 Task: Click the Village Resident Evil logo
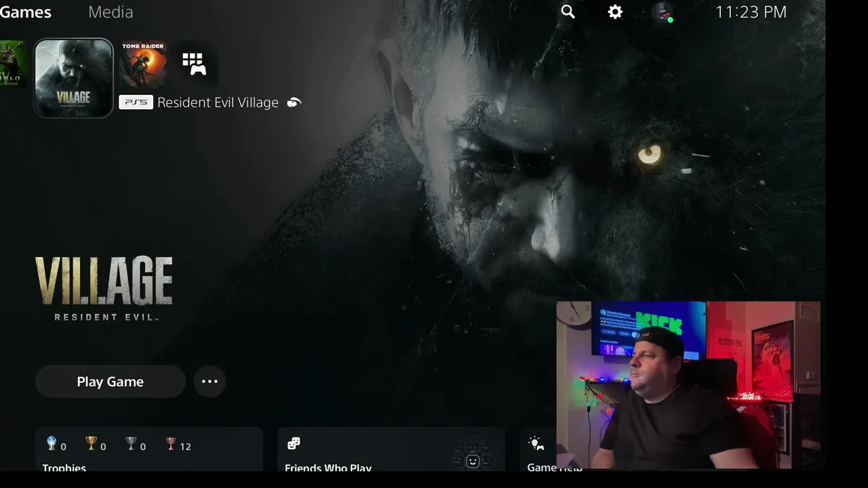[x=104, y=289]
